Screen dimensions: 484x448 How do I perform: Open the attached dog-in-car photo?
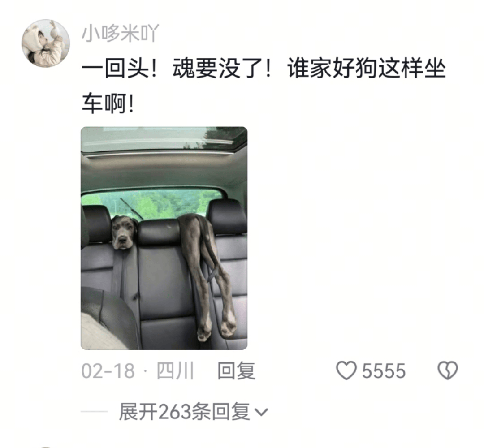pos(164,238)
